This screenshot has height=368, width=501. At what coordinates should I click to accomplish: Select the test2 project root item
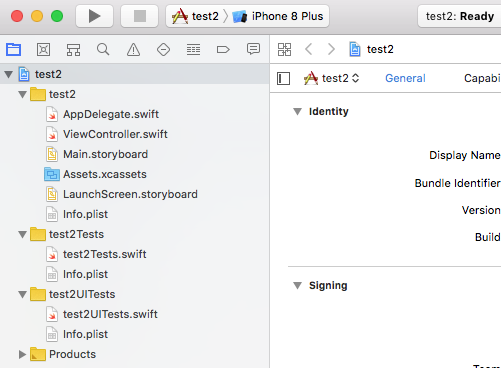[x=135, y=74]
